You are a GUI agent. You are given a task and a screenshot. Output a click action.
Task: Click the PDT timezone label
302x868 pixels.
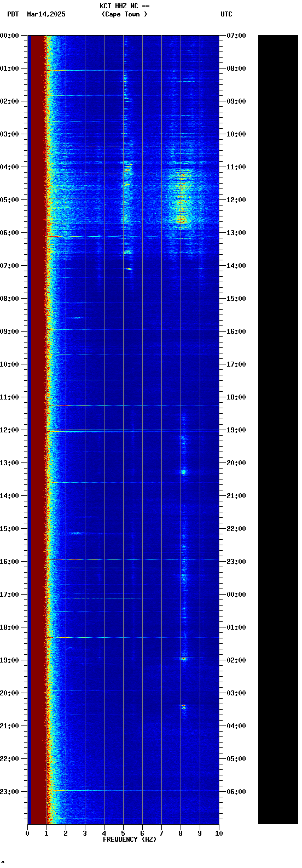(x=13, y=14)
